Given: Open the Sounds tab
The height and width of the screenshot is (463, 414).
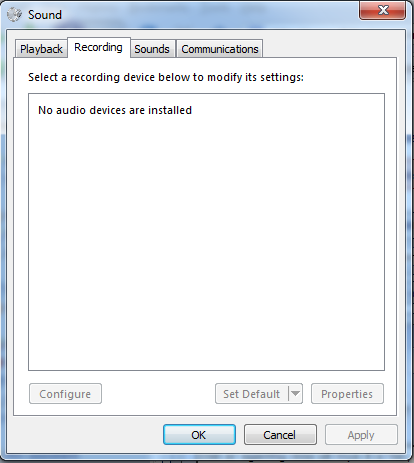Looking at the screenshot, I should click(x=152, y=49).
